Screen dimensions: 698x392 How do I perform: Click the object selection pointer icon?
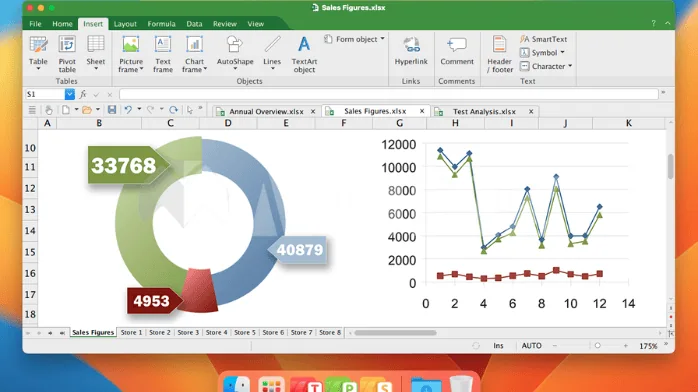tap(190, 109)
